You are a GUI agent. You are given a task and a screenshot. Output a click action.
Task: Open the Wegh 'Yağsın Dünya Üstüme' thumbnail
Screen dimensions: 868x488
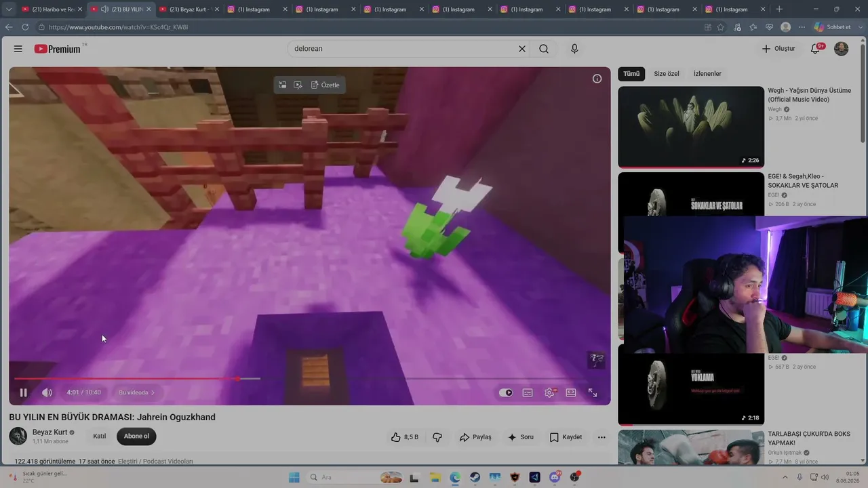pos(691,127)
